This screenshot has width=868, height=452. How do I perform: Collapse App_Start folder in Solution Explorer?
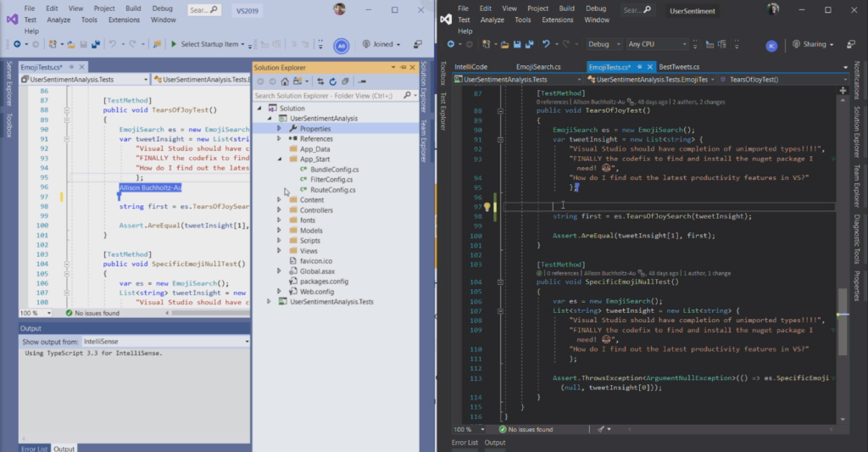pos(279,159)
